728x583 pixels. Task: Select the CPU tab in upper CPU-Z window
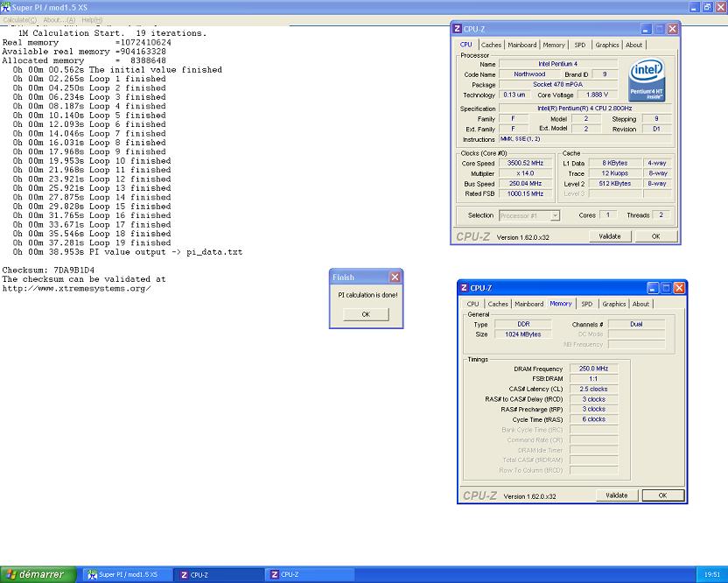pyautogui.click(x=466, y=45)
